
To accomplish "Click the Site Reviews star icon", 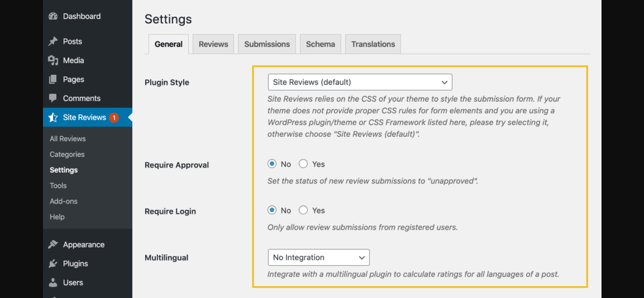I will (53, 117).
